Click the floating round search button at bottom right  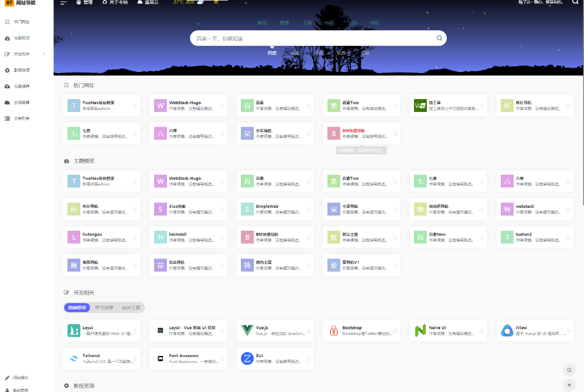click(569, 370)
